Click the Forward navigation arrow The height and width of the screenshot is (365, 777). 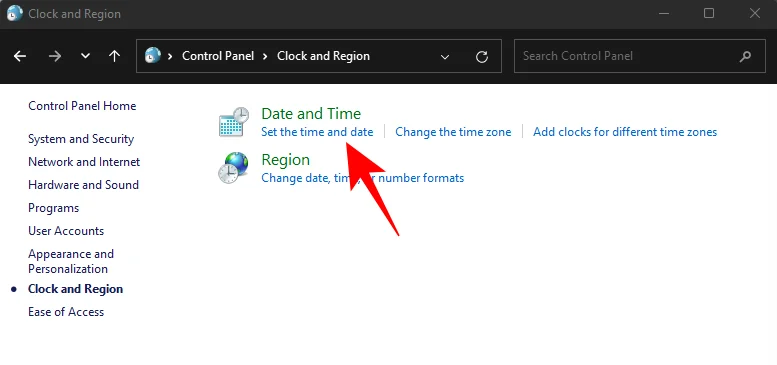55,56
